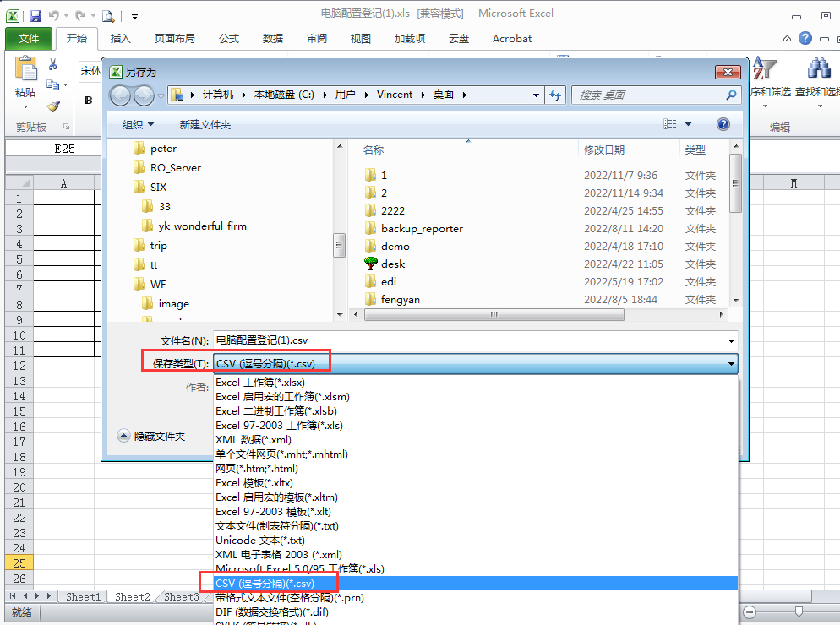Click the zoom out minus button
Image resolution: width=840 pixels, height=625 pixels.
coord(750,611)
